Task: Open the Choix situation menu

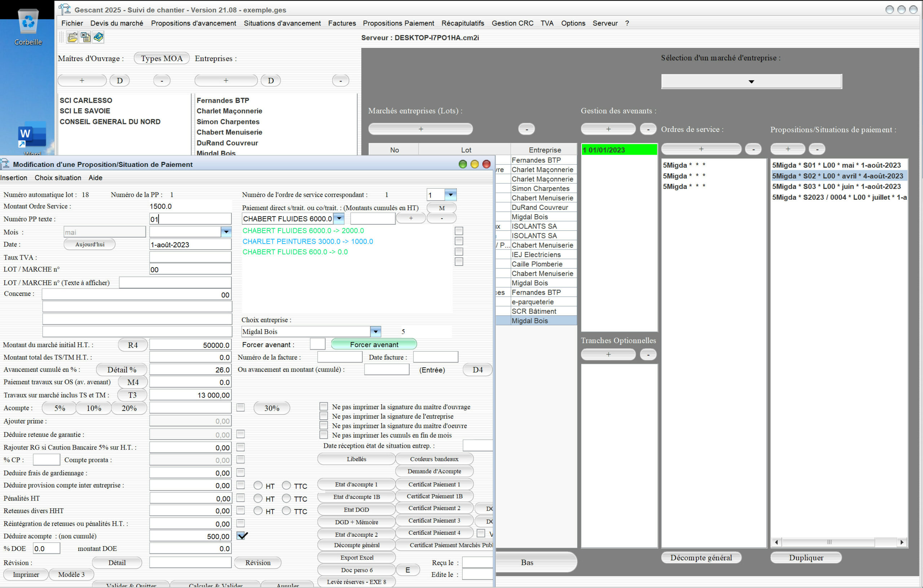Action: 58,178
